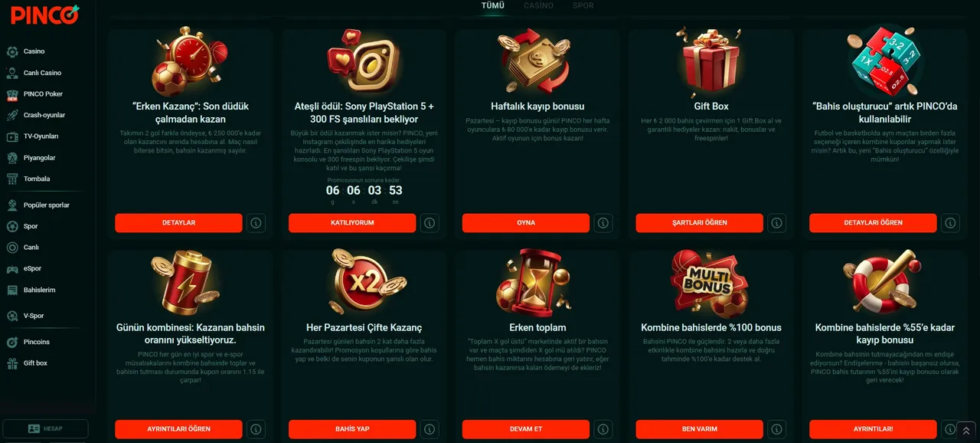Click the Crash-oyunlar rocket icon
980x443 pixels.
point(12,115)
